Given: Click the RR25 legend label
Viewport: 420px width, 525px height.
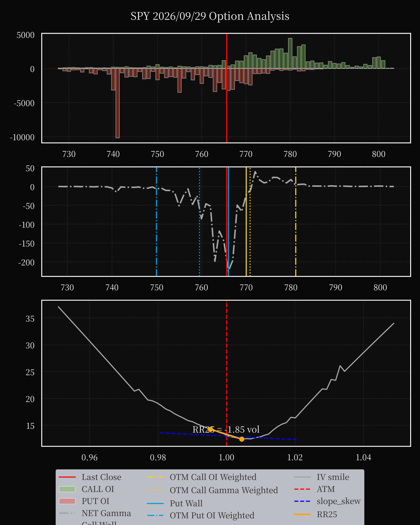Looking at the screenshot, I should click(327, 514).
